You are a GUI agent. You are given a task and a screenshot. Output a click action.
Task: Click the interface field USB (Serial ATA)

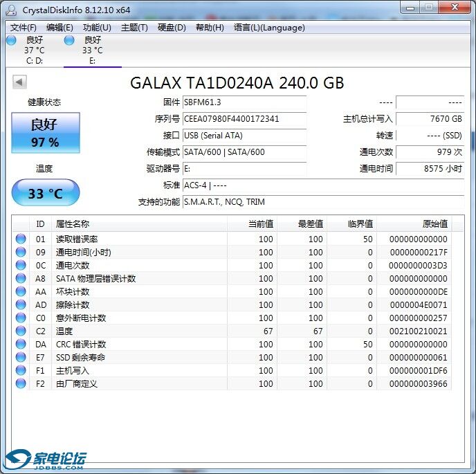tap(244, 136)
